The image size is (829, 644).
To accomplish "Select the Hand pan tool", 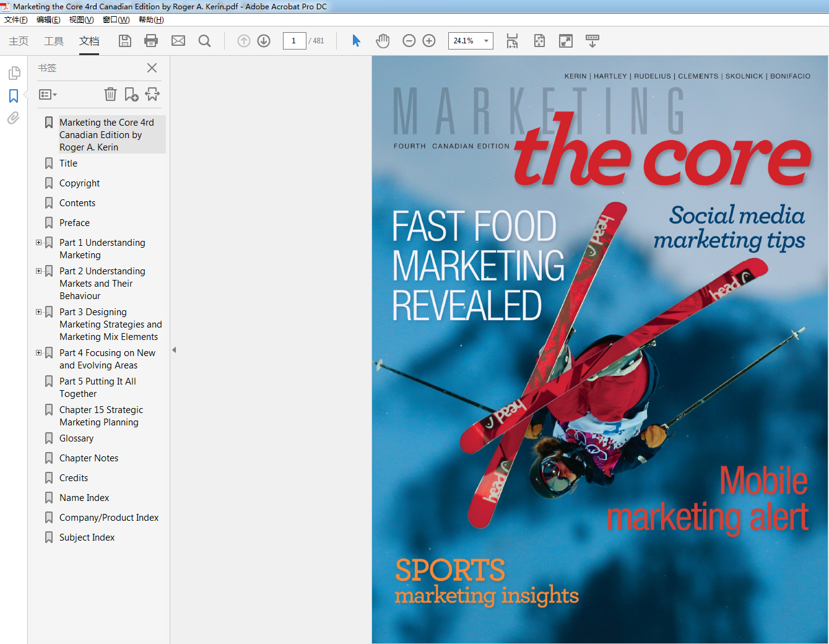I will tap(383, 41).
